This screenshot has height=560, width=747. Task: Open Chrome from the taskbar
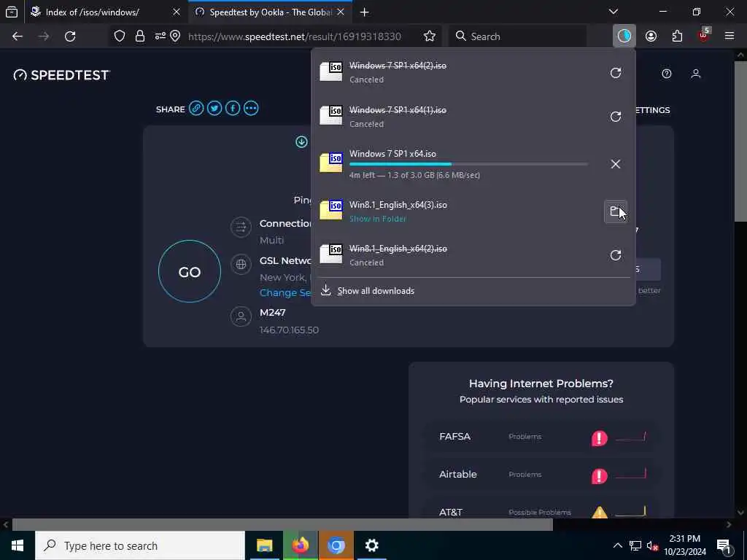pos(336,545)
